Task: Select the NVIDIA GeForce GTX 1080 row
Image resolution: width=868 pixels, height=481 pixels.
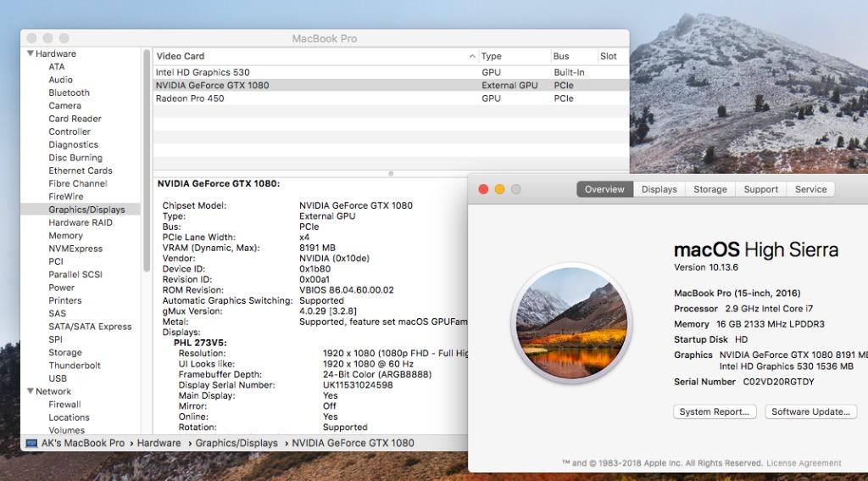Action: pos(391,86)
